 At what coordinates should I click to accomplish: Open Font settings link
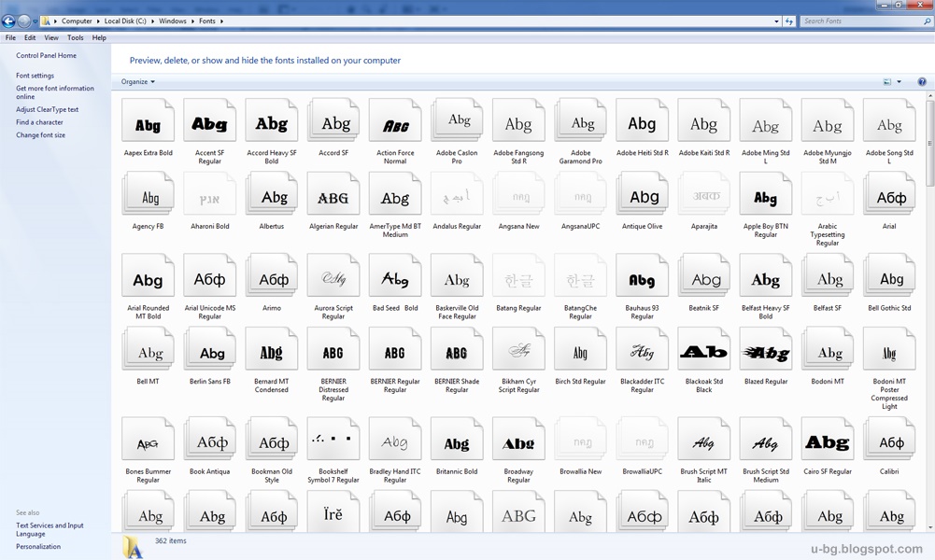35,76
